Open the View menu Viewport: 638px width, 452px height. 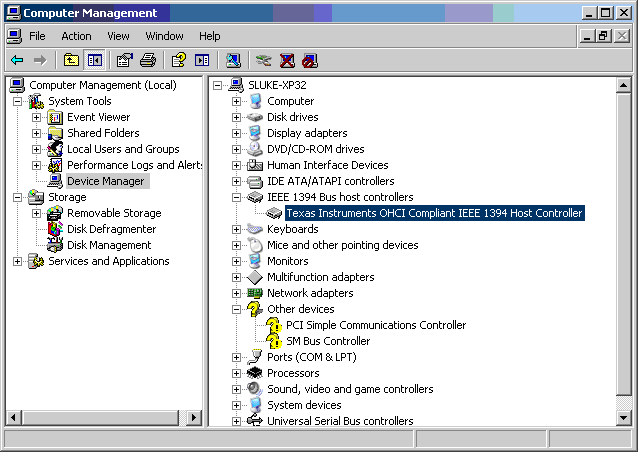[118, 36]
